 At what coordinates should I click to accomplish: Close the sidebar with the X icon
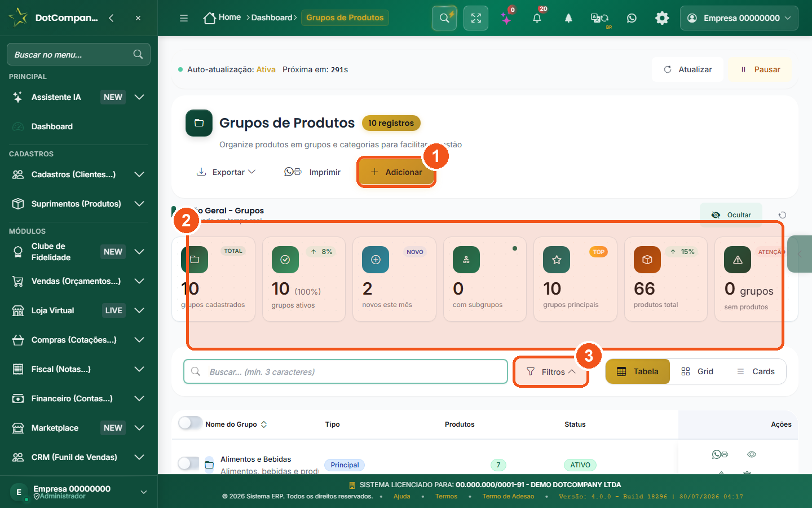[138, 18]
